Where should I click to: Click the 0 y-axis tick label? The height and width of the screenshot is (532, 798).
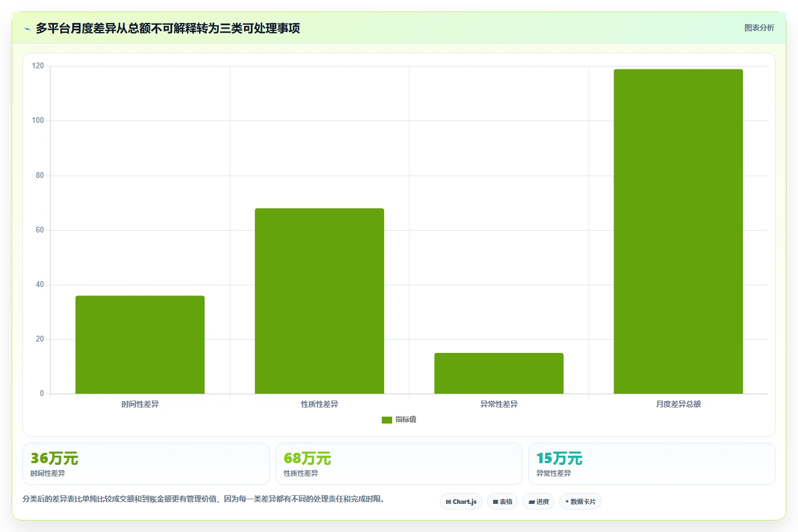pyautogui.click(x=42, y=393)
